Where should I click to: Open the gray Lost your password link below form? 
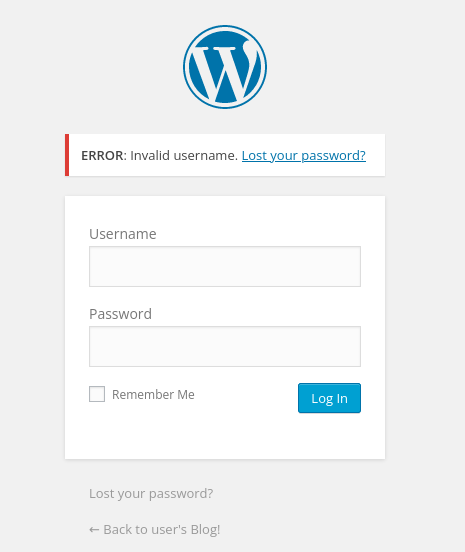[151, 494]
